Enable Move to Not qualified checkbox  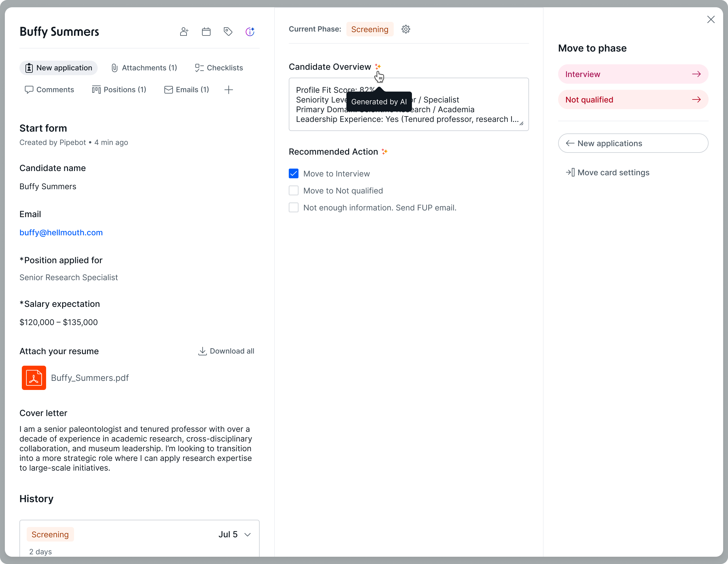(293, 190)
